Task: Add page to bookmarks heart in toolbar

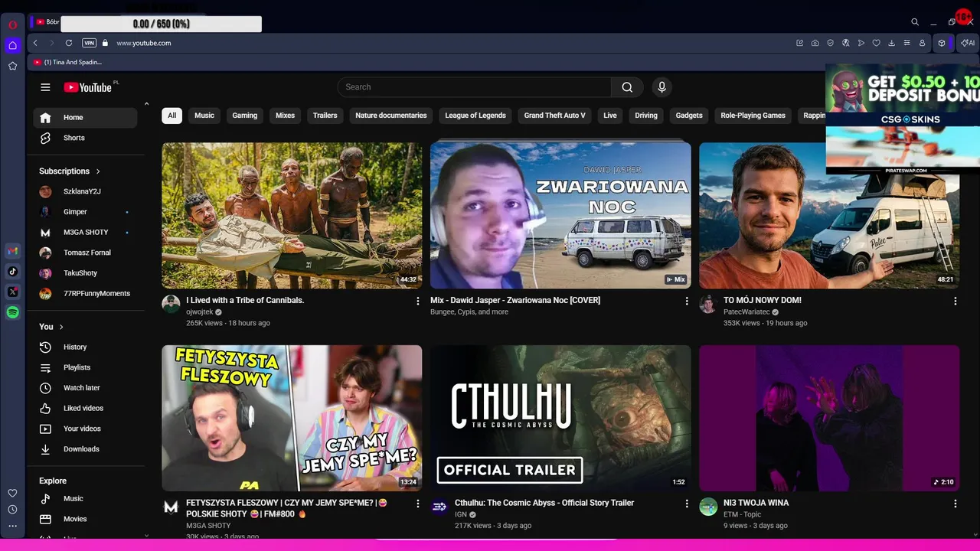Action: (x=877, y=43)
